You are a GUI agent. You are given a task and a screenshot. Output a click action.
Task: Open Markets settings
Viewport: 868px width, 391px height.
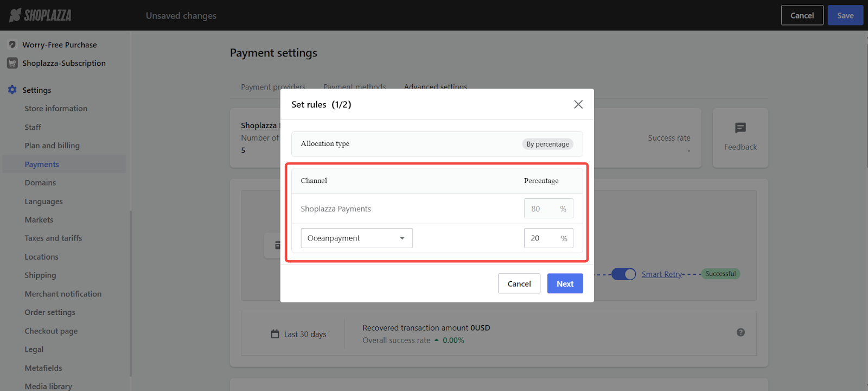click(x=39, y=220)
